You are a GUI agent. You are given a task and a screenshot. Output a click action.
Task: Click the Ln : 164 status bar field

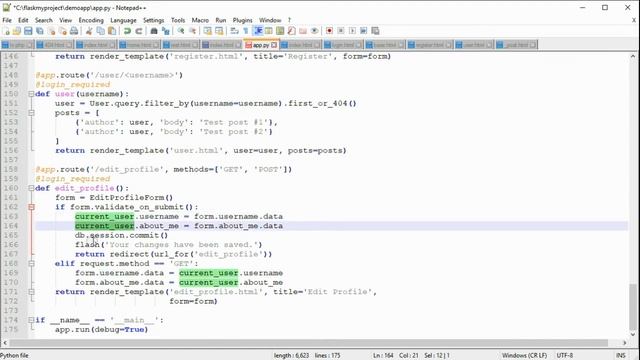pos(383,356)
